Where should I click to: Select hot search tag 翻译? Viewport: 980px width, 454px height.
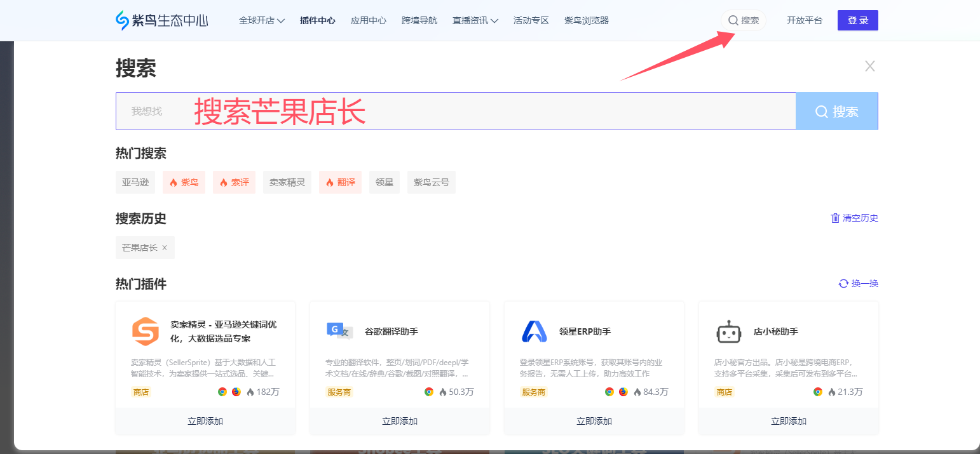tap(341, 182)
